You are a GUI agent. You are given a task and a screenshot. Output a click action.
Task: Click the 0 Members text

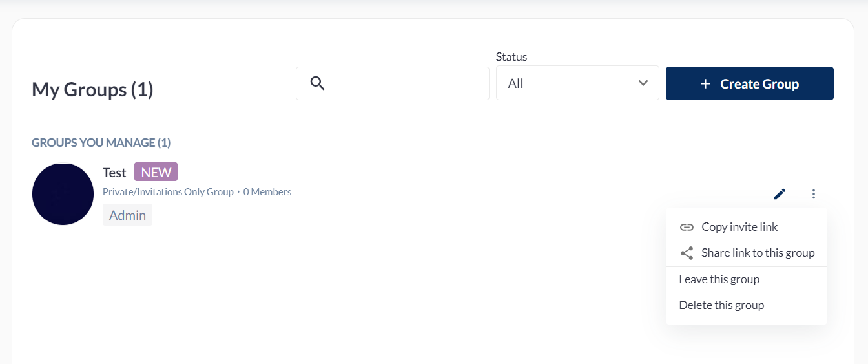tap(267, 192)
